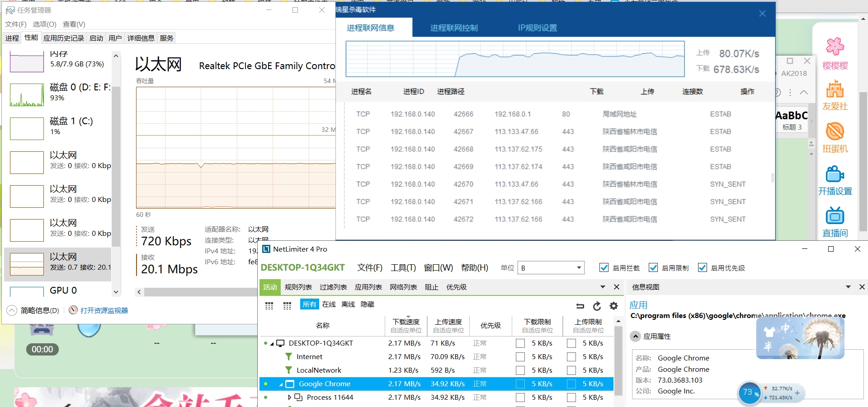Click the Internet filter funnel icon

tap(288, 357)
